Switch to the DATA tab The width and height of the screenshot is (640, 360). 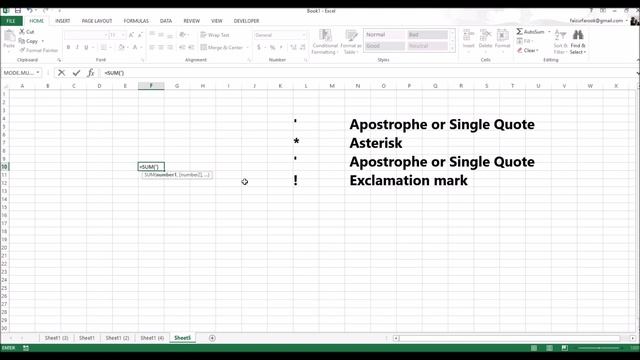(x=166, y=21)
